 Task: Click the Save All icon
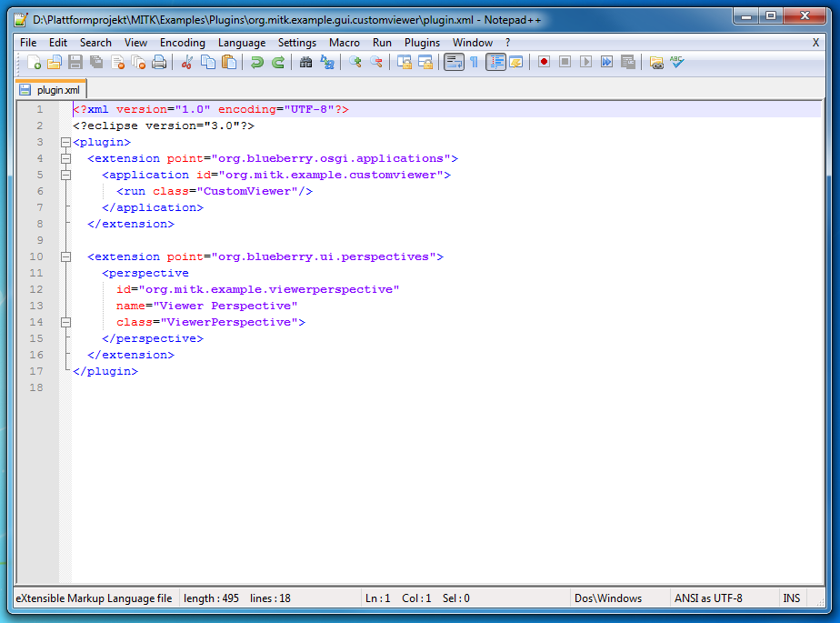coord(96,62)
